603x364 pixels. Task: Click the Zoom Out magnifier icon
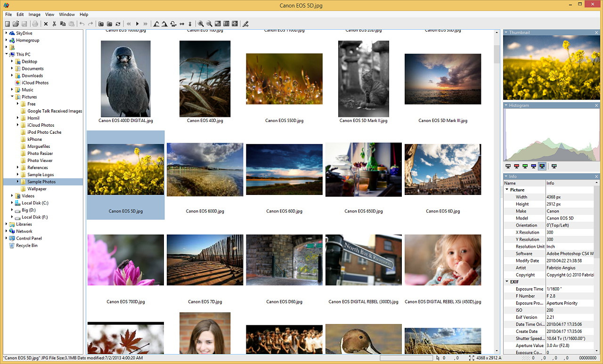click(209, 24)
